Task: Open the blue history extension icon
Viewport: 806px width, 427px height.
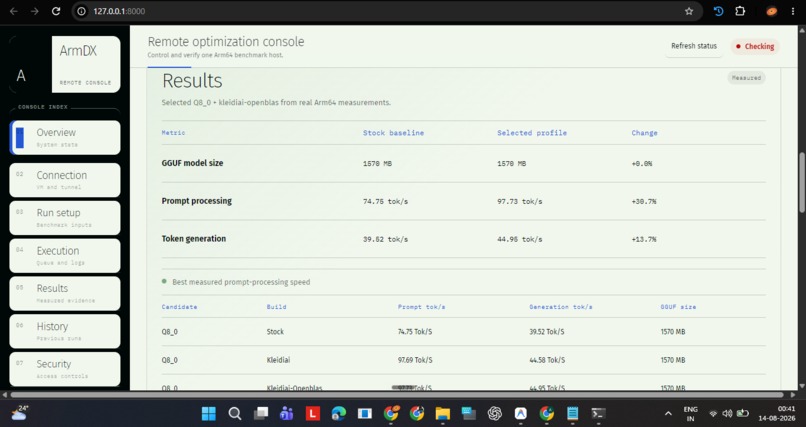Action: 719,11
